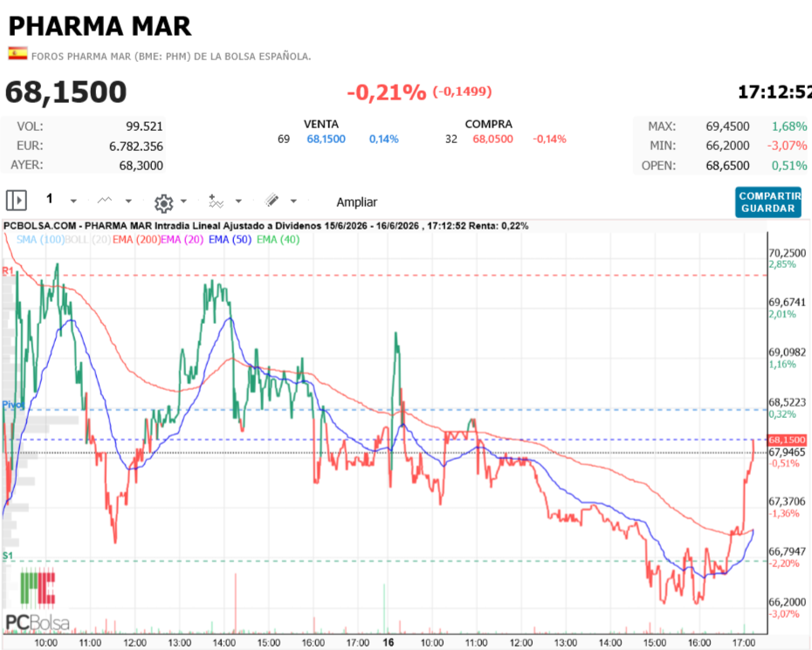The width and height of the screenshot is (812, 650).
Task: Click the R1 resistance level label
Action: (8, 270)
